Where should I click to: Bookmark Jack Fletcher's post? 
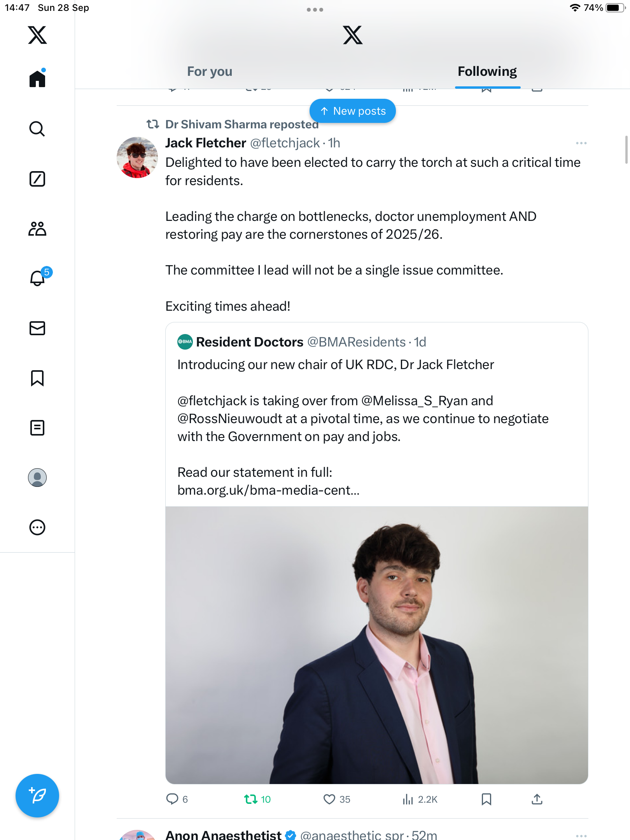(x=486, y=800)
